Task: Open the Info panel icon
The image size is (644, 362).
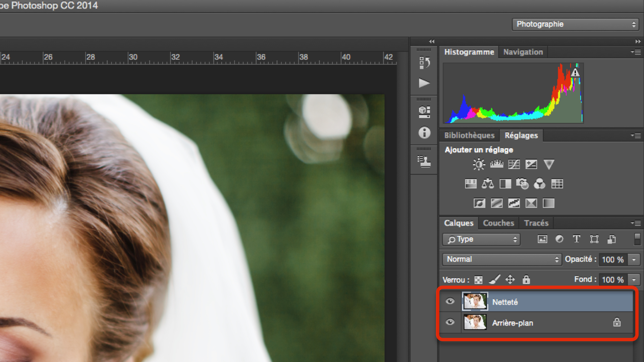Action: click(424, 133)
